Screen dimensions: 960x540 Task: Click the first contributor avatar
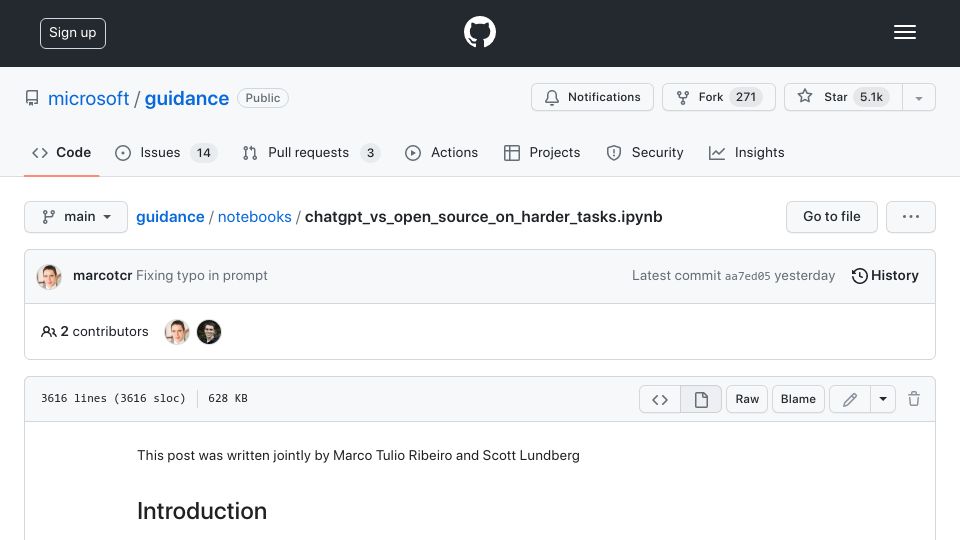[177, 332]
